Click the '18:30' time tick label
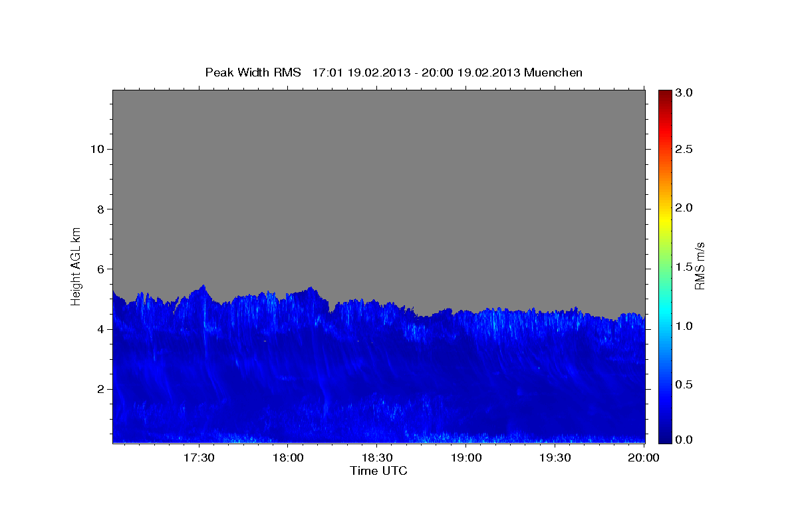 tap(376, 458)
